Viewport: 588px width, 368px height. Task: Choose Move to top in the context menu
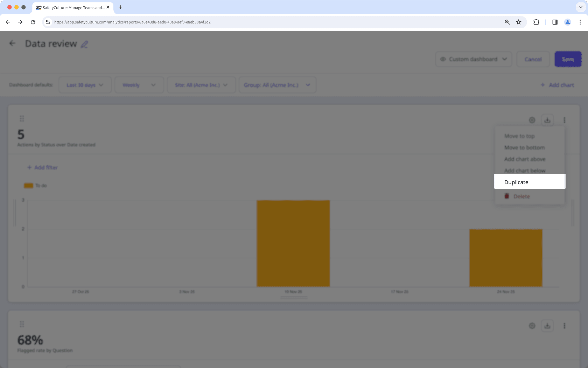pyautogui.click(x=519, y=136)
